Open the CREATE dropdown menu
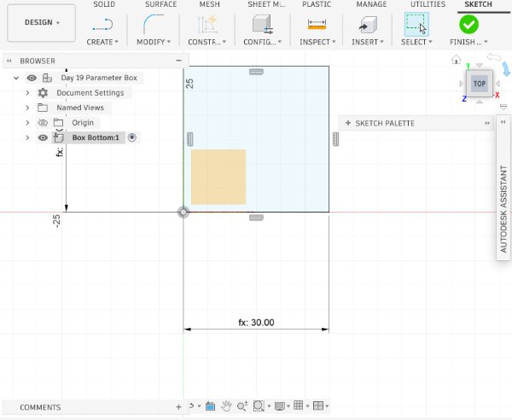Viewport: 512px width, 420px height. pyautogui.click(x=102, y=42)
